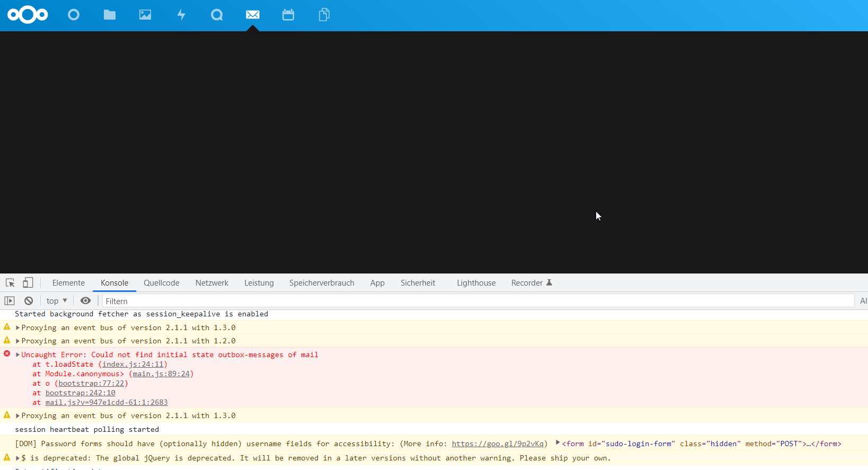Click the Nextcloud logo
Image resolution: width=868 pixels, height=470 pixels.
point(28,15)
